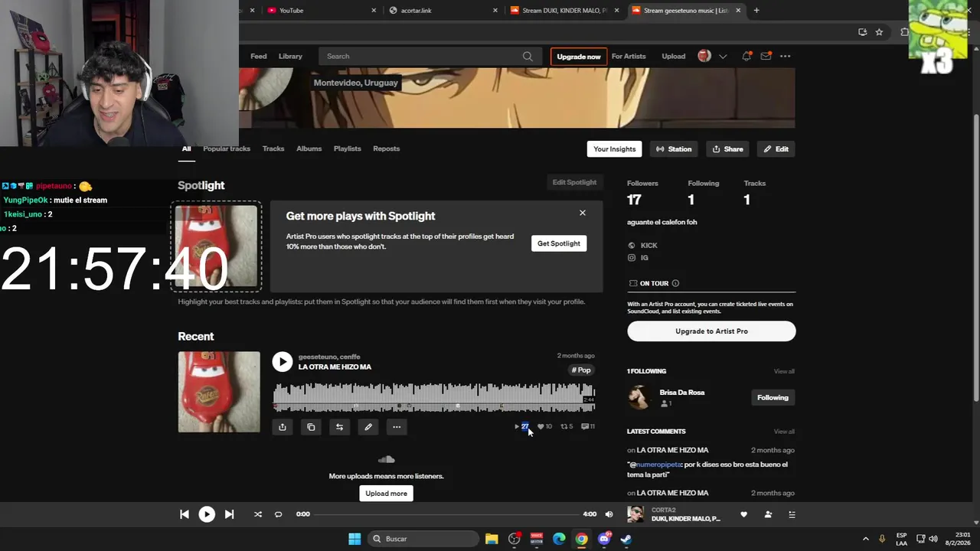
Task: Open Windows Start menu
Action: click(x=354, y=539)
